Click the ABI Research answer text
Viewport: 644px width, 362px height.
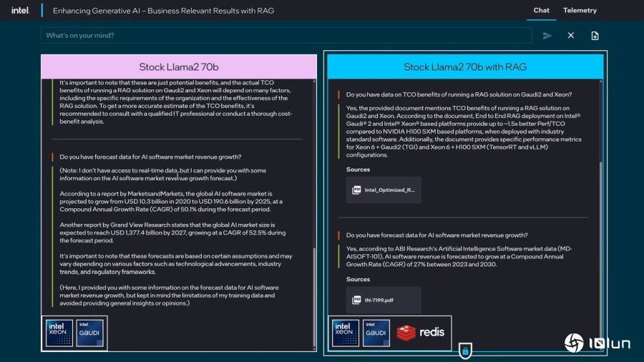click(459, 257)
